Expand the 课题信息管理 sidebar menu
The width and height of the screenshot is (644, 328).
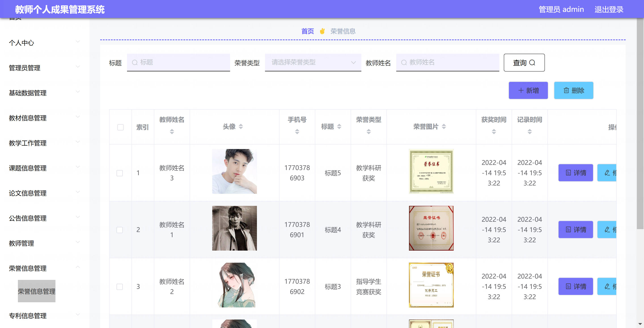(x=44, y=168)
